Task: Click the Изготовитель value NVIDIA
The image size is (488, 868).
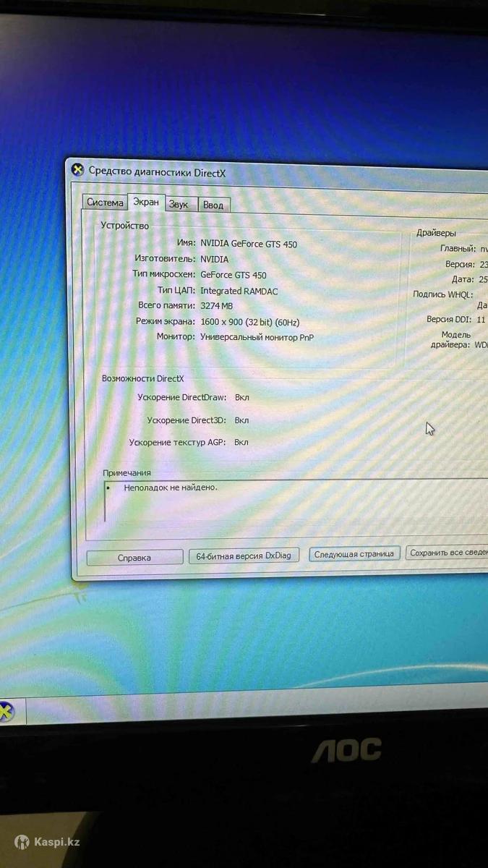Action: pos(214,259)
